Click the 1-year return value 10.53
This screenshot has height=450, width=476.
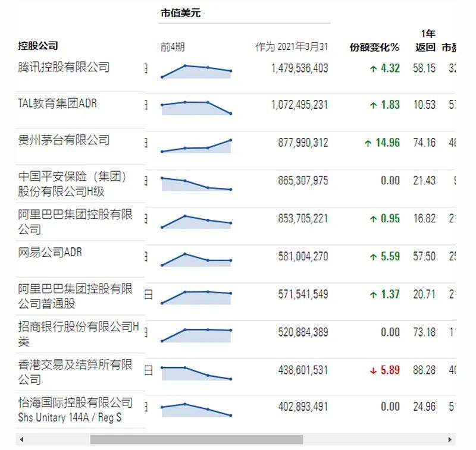pos(424,105)
